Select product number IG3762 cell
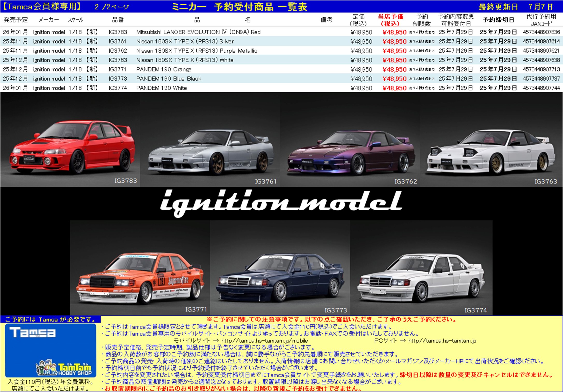Image resolution: width=563 pixels, height=392 pixels. point(118,51)
